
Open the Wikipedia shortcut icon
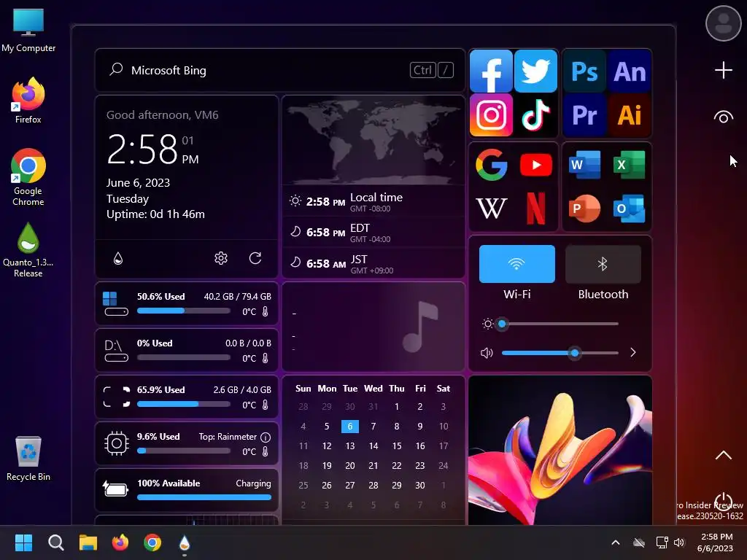point(491,208)
